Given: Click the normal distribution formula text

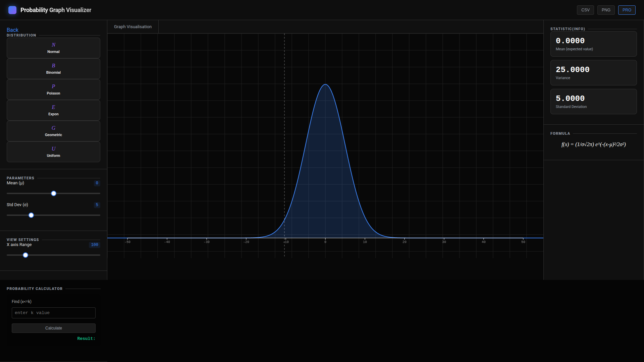Looking at the screenshot, I should (x=593, y=144).
